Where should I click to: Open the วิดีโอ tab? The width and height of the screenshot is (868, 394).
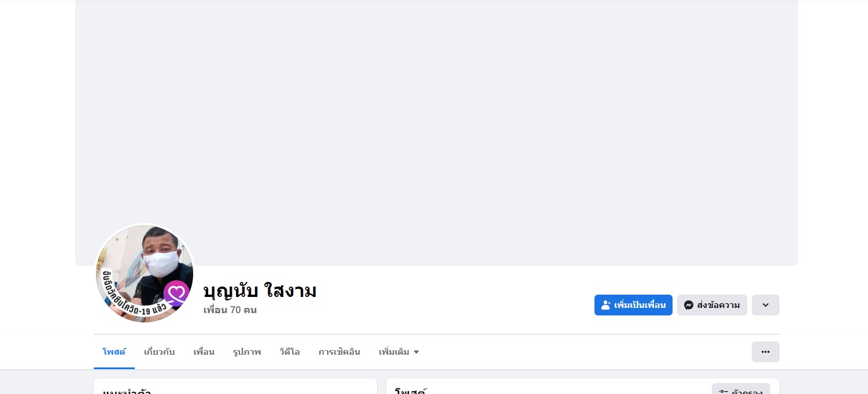(x=290, y=352)
